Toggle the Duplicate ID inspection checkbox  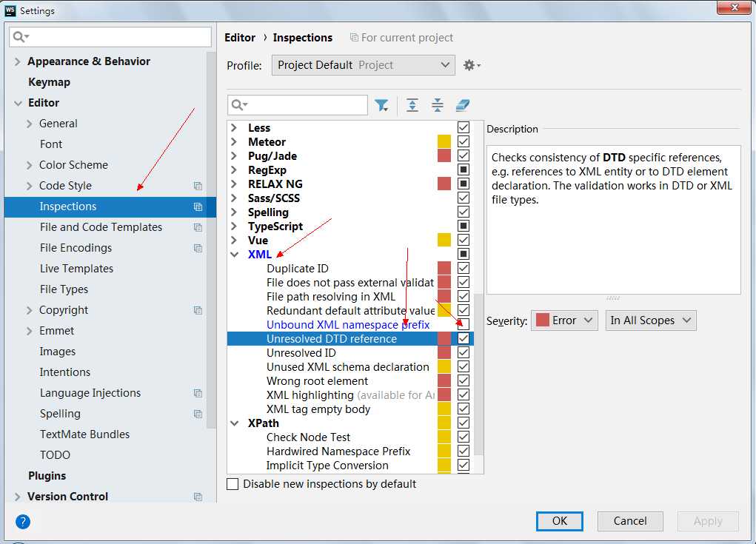tap(464, 268)
